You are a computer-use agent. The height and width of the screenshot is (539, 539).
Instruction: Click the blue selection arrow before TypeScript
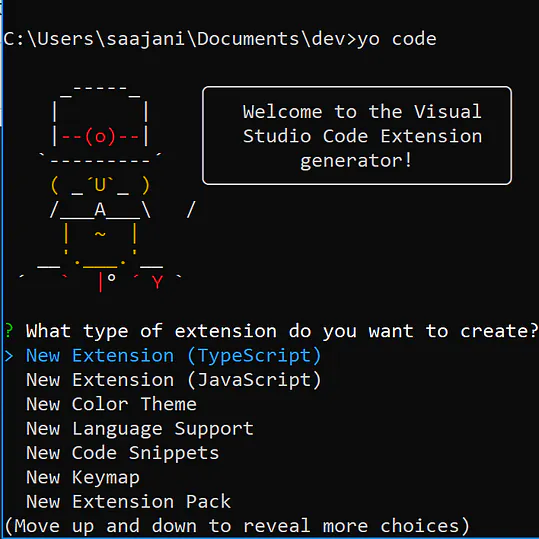click(9, 356)
